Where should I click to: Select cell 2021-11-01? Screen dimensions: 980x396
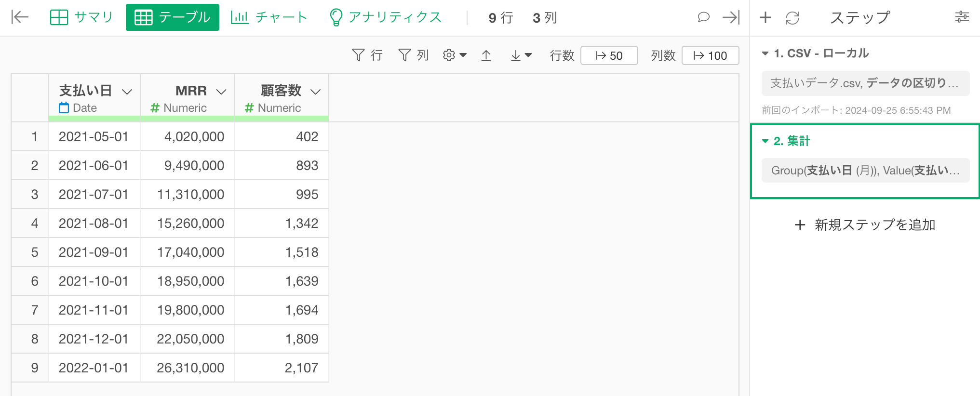point(94,310)
